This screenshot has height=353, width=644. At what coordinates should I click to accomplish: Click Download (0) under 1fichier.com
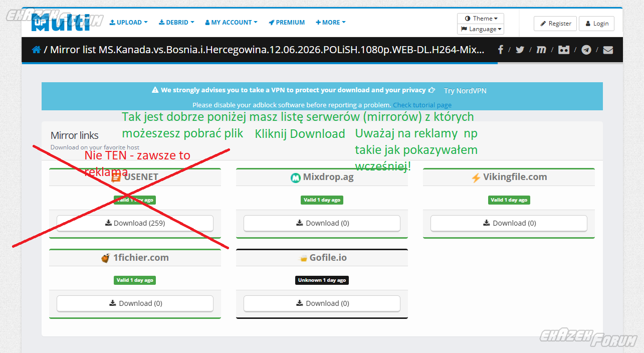[135, 303]
